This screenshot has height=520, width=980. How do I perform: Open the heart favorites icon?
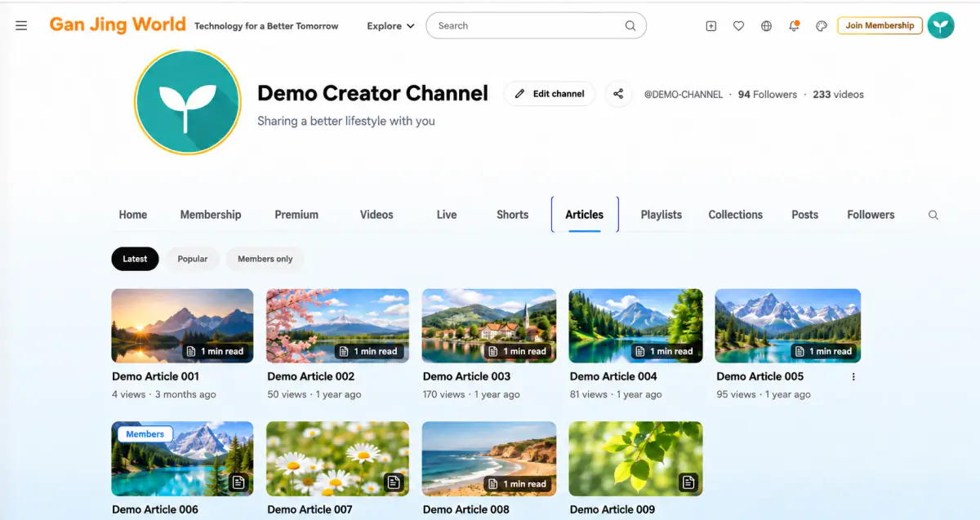738,26
